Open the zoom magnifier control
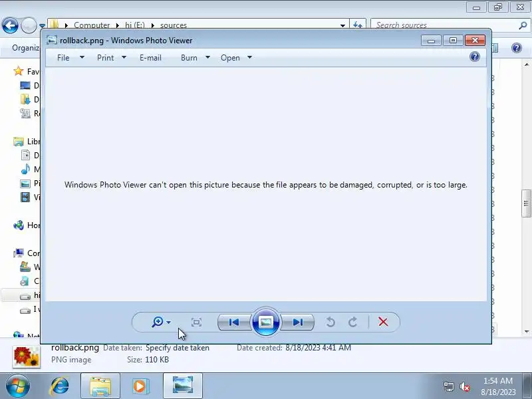The image size is (532, 399). [x=158, y=322]
